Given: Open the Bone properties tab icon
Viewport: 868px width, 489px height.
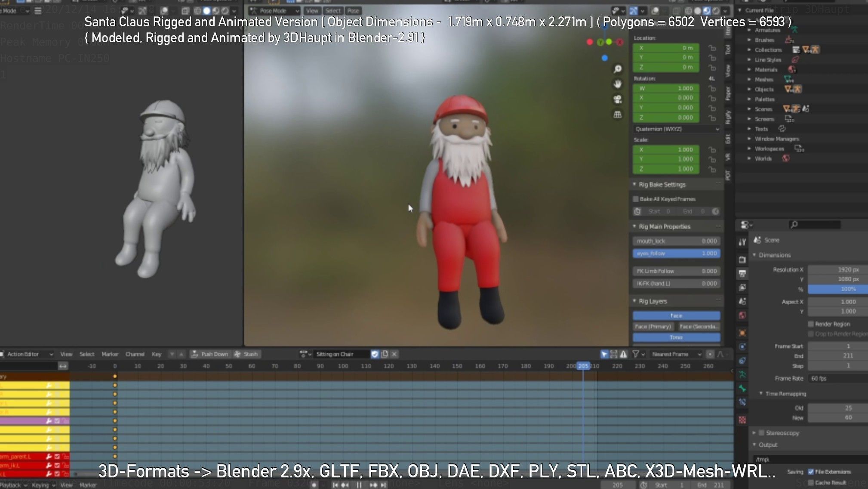Looking at the screenshot, I should 742,388.
